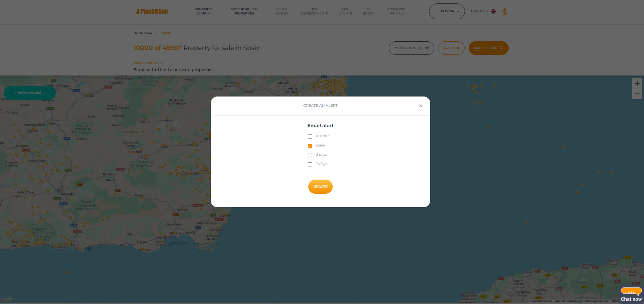Zoom in on the map
This screenshot has width=644, height=304.
click(x=637, y=84)
